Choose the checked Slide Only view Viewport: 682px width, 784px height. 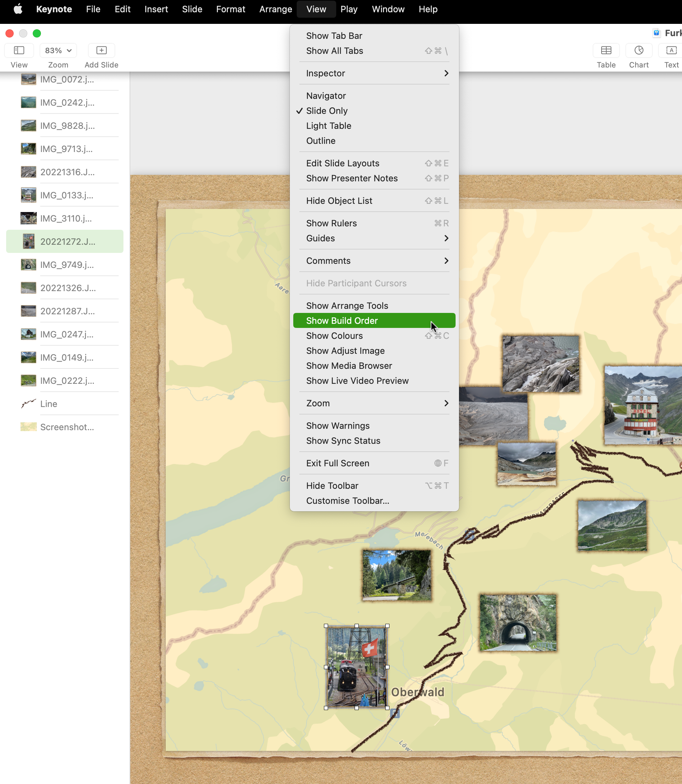click(374, 111)
